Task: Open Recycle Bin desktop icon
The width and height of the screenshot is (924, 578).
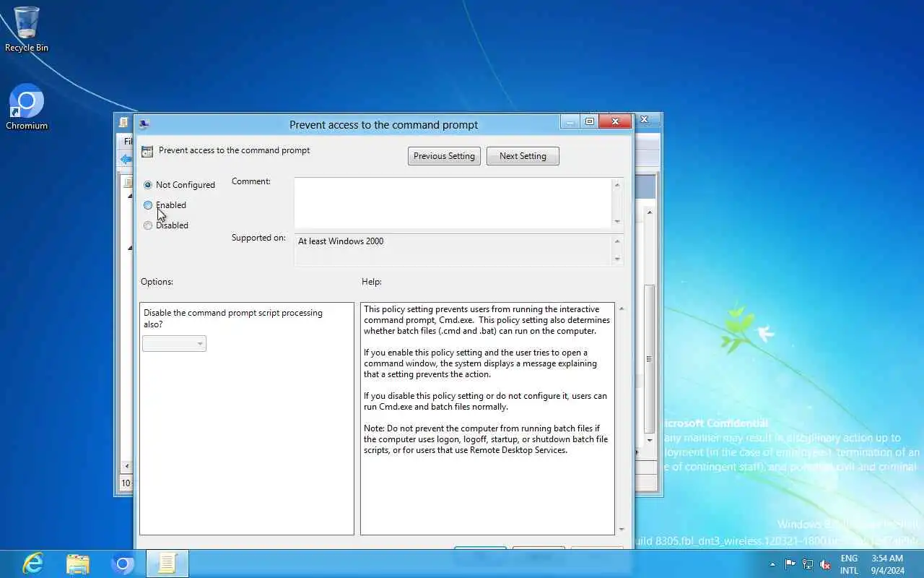Action: pyautogui.click(x=27, y=29)
